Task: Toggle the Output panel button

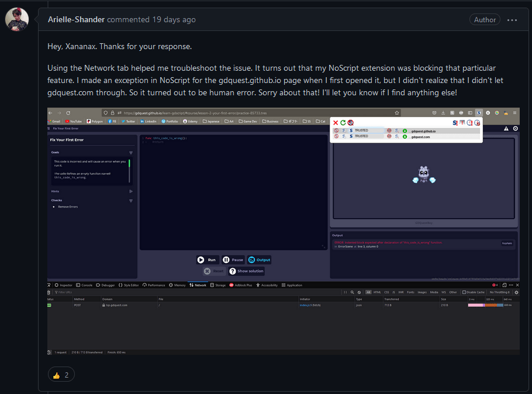Action: pyautogui.click(x=260, y=260)
